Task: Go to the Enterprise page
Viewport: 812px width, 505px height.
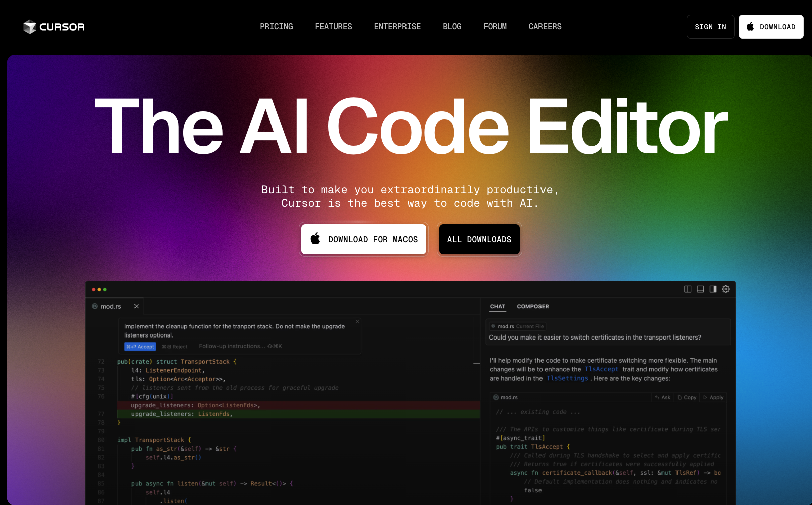Action: coord(397,27)
